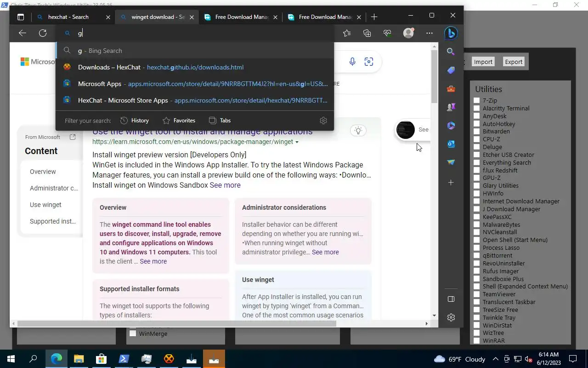
Task: Open the sidebar Outlook icon
Action: pos(451,144)
